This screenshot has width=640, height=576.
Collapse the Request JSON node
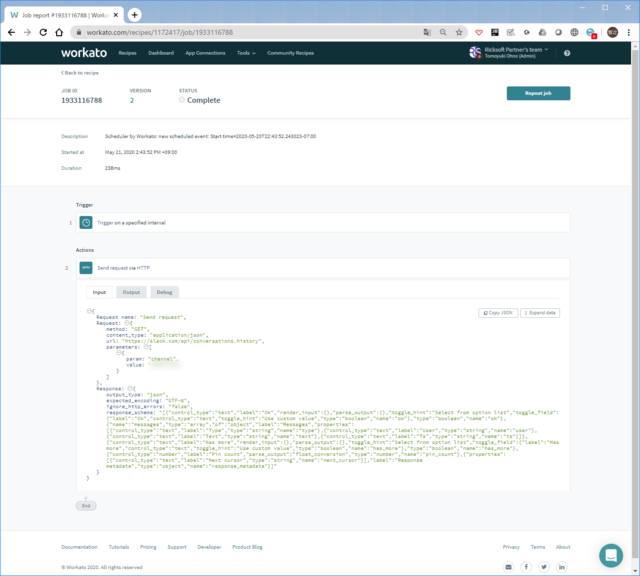[127, 323]
